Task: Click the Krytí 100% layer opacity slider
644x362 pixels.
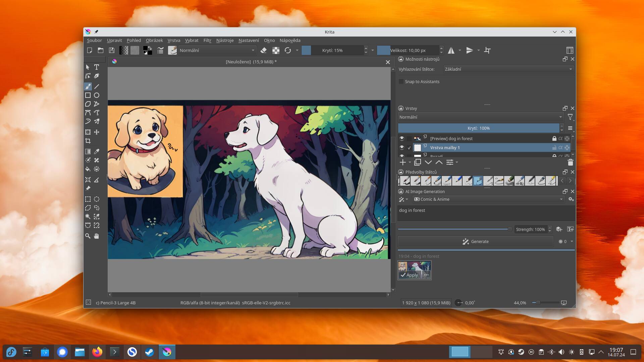Action: [478, 128]
